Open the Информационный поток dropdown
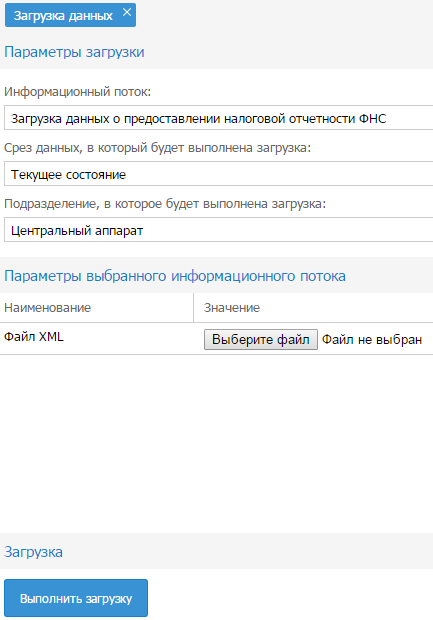The width and height of the screenshot is (433, 620). [x=218, y=118]
